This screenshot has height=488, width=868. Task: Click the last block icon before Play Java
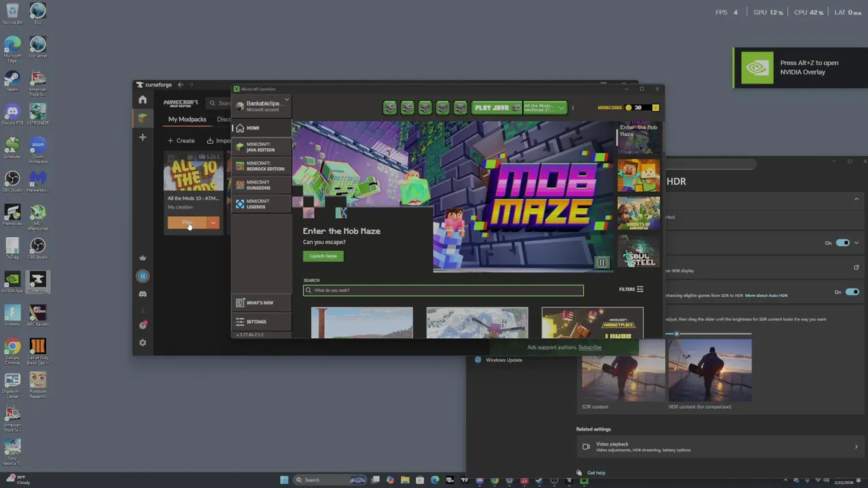460,108
